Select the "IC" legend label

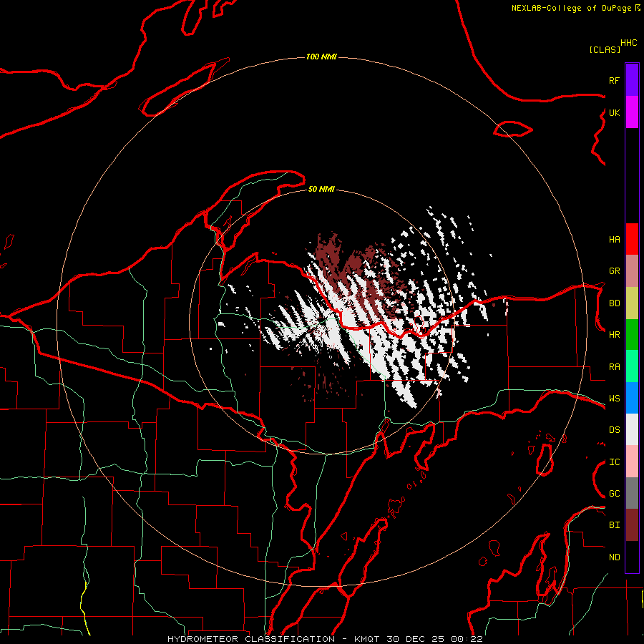(614, 462)
